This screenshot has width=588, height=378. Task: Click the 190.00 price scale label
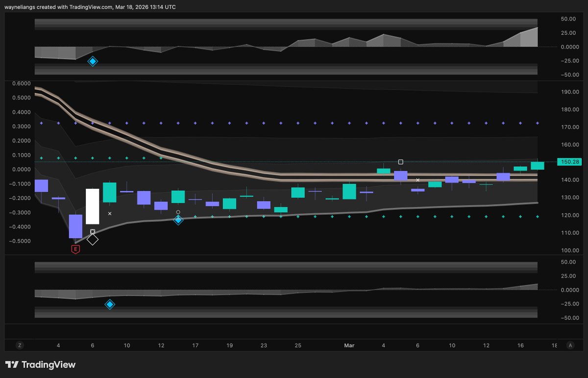click(571, 92)
